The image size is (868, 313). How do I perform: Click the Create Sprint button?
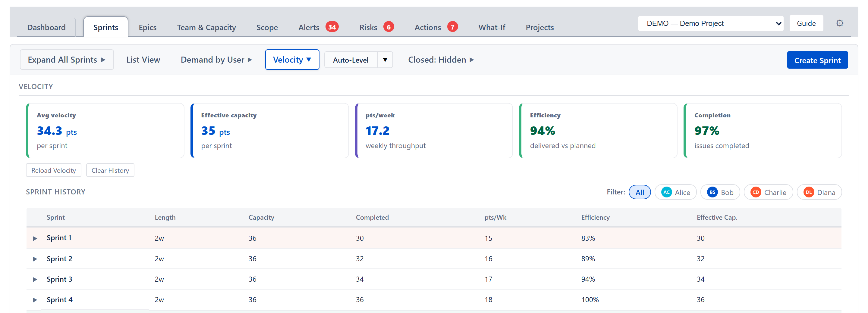click(x=817, y=60)
